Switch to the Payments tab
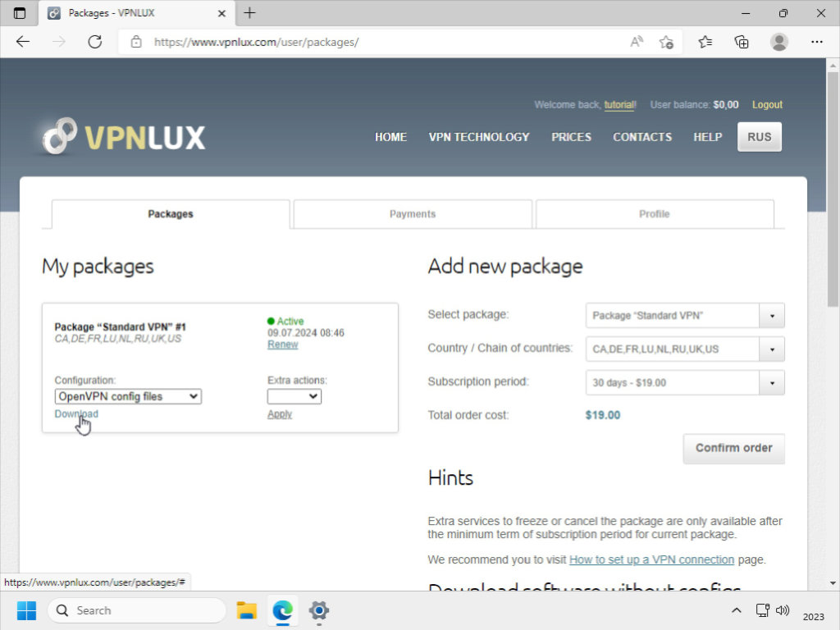Viewport: 840px width, 630px height. click(413, 214)
